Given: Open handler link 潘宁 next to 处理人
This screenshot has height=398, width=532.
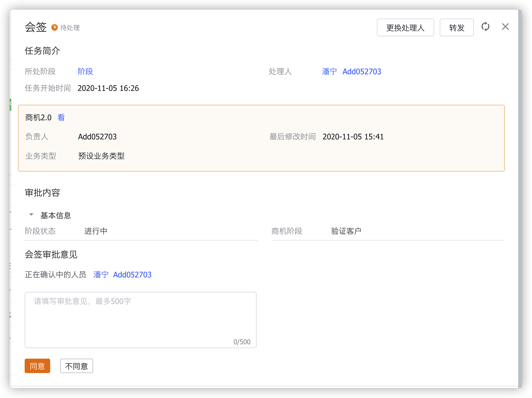Looking at the screenshot, I should [x=329, y=72].
